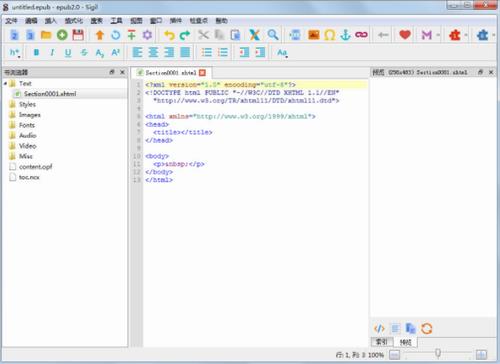Copy selection using the copy icon
500x364 pixels.
coord(219,35)
